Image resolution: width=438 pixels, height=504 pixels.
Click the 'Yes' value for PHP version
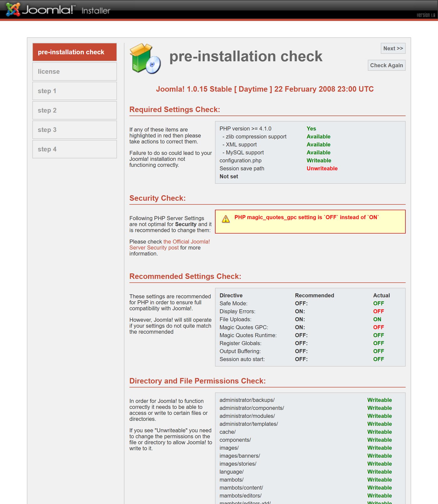click(x=311, y=129)
